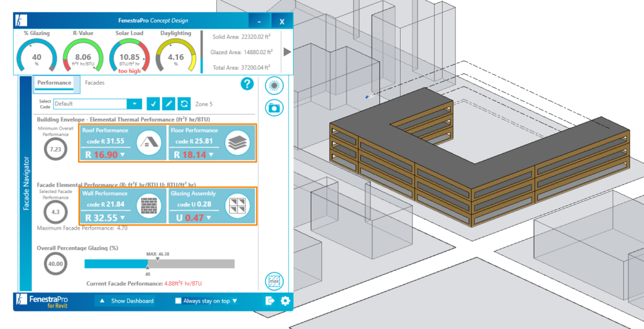The width and height of the screenshot is (644, 329).
Task: Apply code with the checkmark button
Action: click(153, 104)
